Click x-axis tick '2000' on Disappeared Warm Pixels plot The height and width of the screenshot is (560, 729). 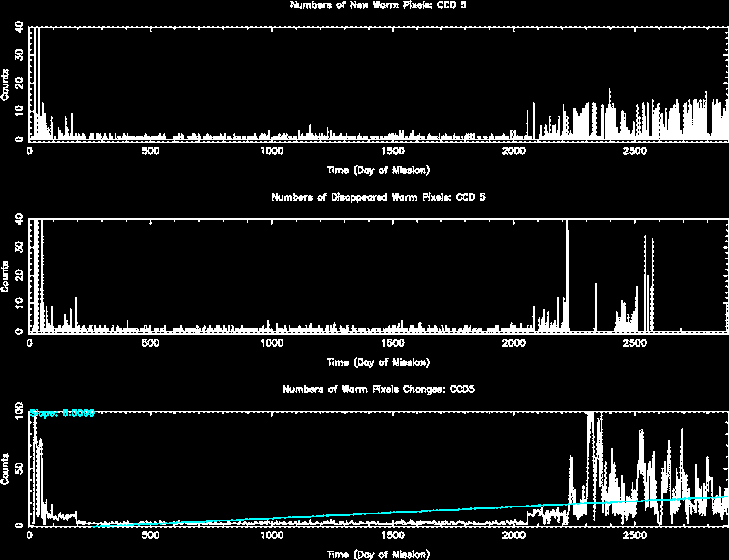[514, 343]
